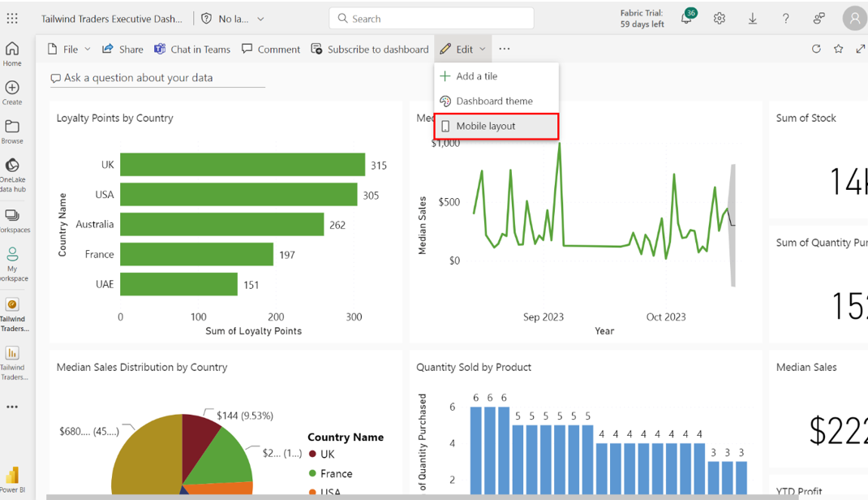Refresh the dashboard tiles
868x500 pixels.
pyautogui.click(x=816, y=49)
